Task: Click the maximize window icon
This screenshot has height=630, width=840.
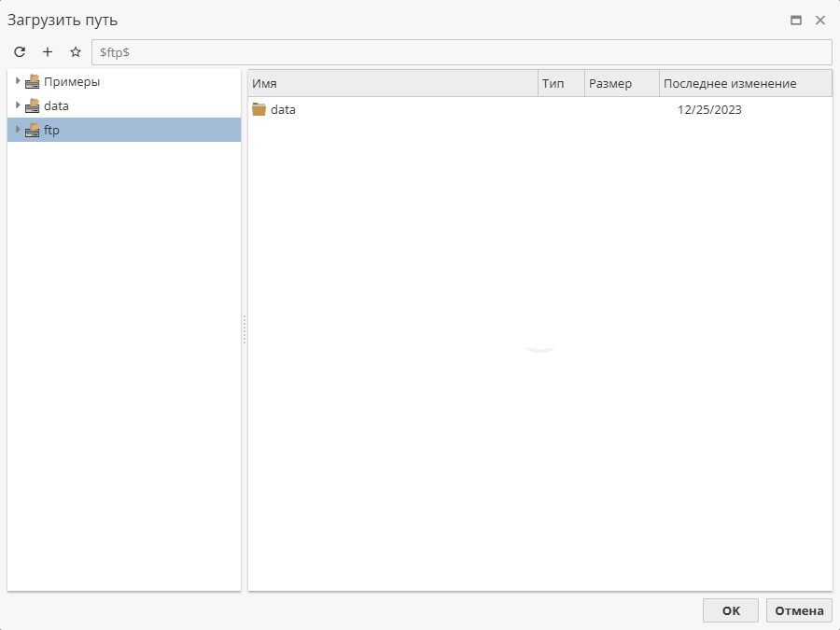Action: click(798, 20)
